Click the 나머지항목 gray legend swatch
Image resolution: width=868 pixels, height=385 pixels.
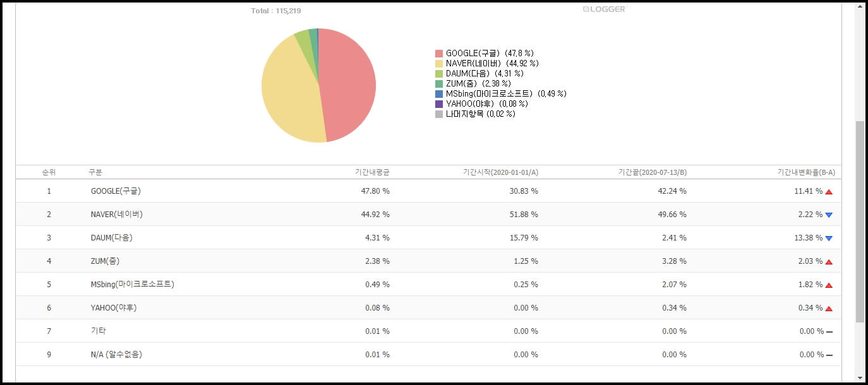click(439, 114)
